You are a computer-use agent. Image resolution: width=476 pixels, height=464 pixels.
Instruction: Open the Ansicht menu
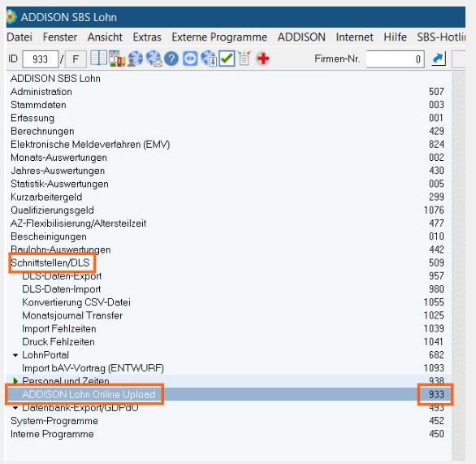click(x=105, y=37)
